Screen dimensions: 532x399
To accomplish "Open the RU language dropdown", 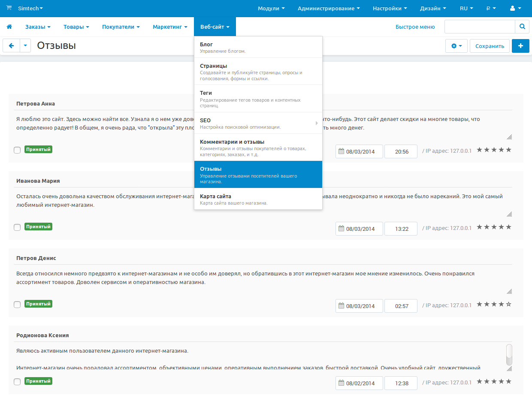I will point(466,9).
